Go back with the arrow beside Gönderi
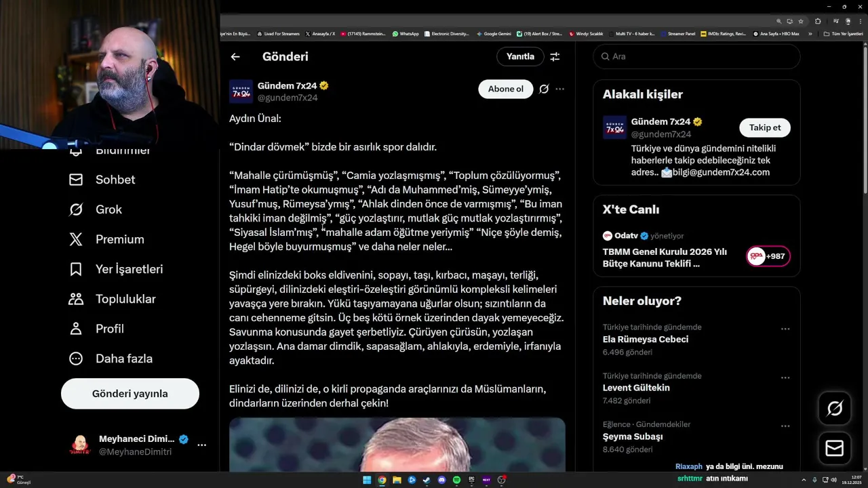Image resolution: width=868 pixels, height=488 pixels. (x=235, y=57)
